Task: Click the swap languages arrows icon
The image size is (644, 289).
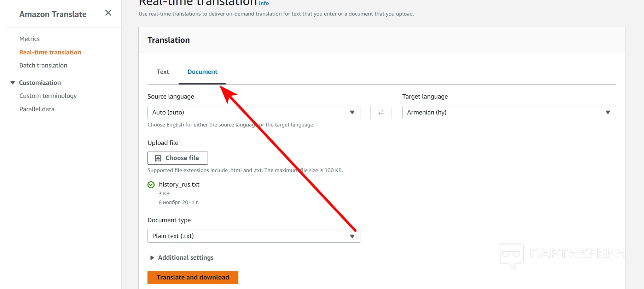Action: point(381,112)
